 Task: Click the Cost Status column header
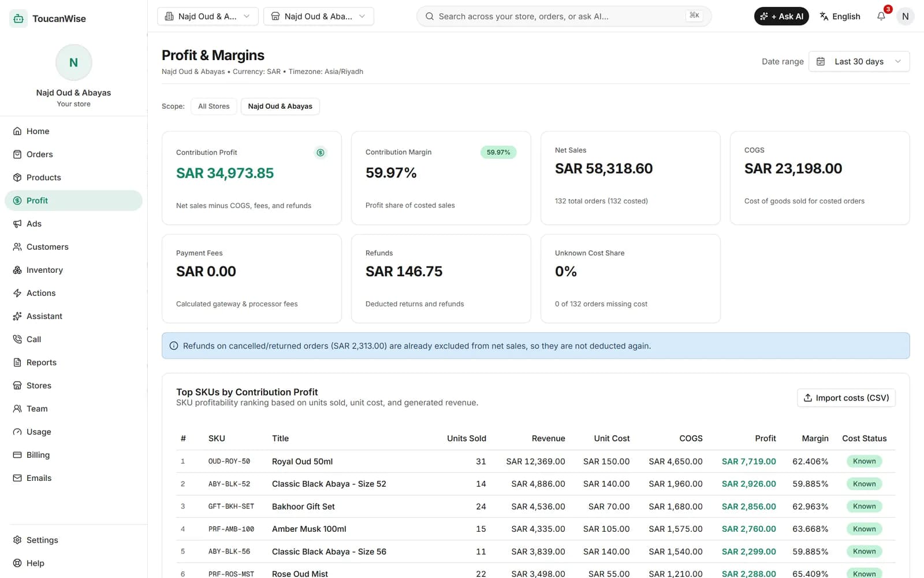click(x=864, y=439)
